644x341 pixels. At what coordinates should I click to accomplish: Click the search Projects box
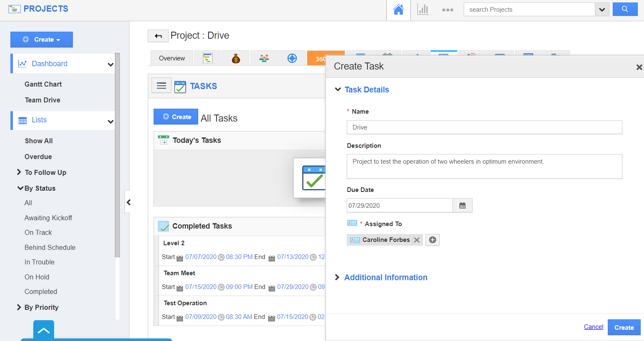(x=529, y=10)
